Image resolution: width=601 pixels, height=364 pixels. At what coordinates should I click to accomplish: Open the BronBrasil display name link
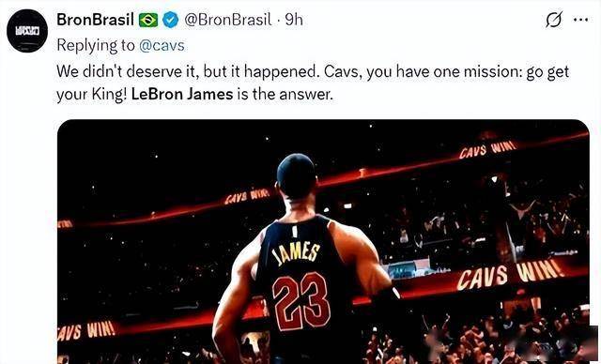[x=96, y=20]
